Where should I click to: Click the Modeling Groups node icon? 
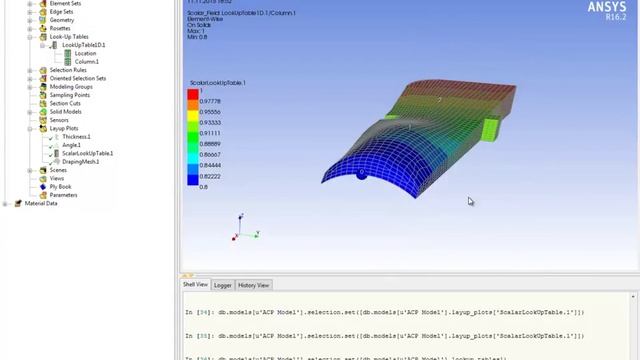click(x=43, y=87)
